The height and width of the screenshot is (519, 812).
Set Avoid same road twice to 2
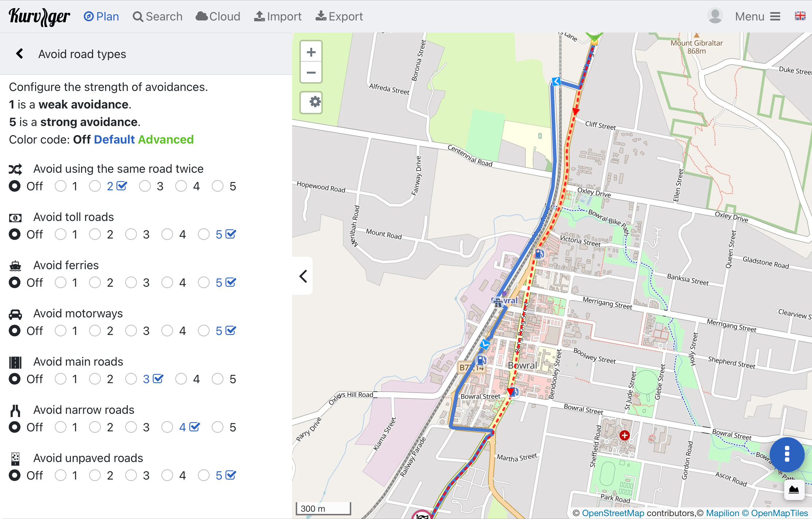click(95, 186)
